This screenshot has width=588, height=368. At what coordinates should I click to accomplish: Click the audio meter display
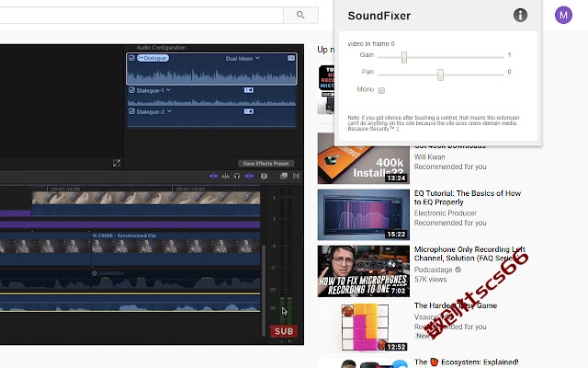[286, 263]
